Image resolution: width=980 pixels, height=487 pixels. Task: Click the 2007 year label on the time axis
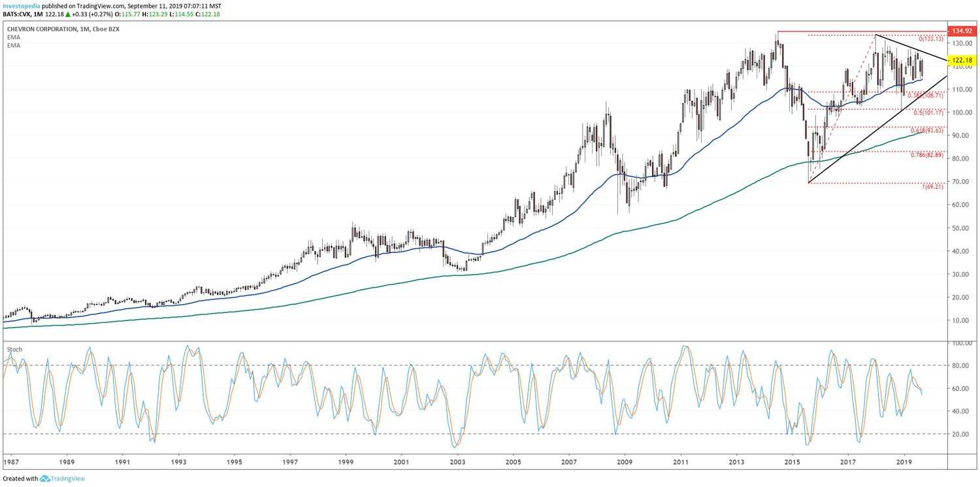569,462
